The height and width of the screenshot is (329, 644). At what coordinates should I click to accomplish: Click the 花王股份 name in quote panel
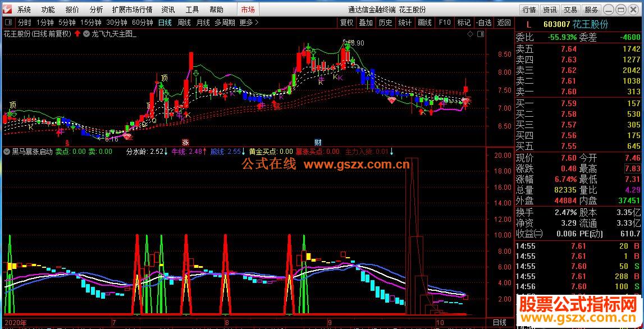coord(590,25)
